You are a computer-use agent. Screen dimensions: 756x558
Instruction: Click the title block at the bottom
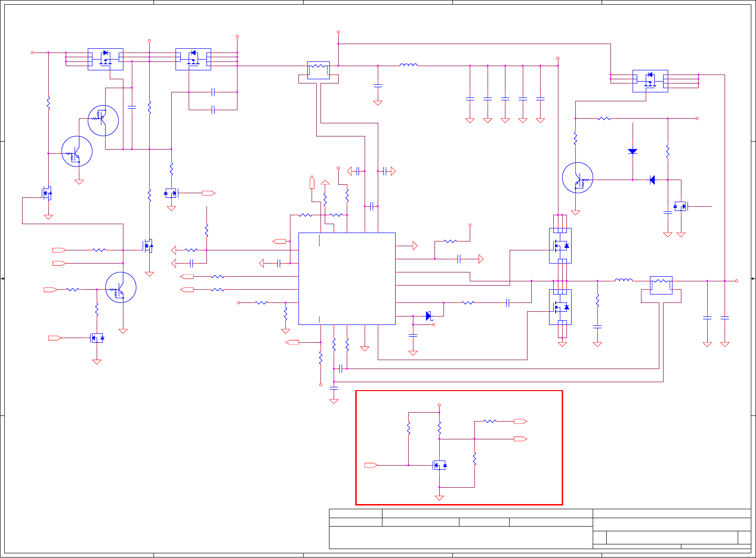point(540,528)
